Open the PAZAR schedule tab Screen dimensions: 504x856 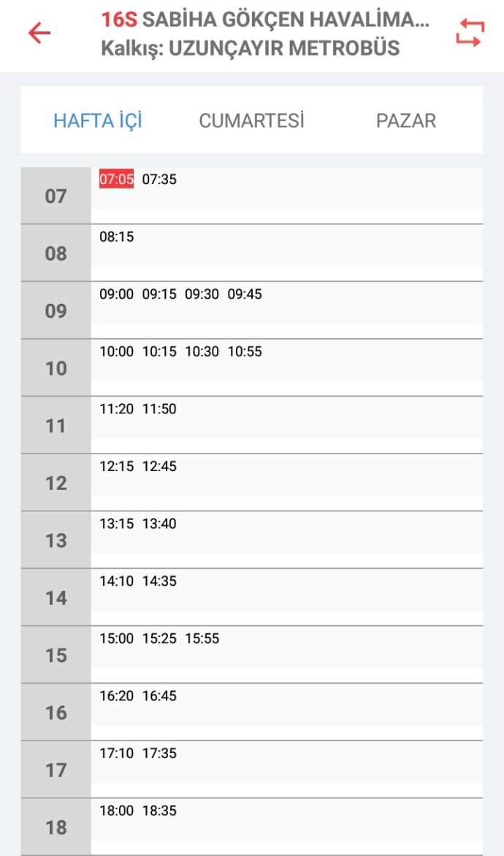click(405, 121)
